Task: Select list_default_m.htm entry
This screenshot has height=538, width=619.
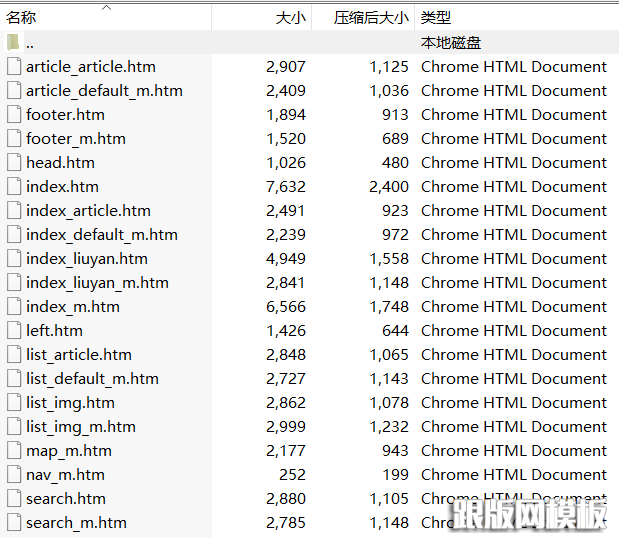Action: tap(92, 379)
